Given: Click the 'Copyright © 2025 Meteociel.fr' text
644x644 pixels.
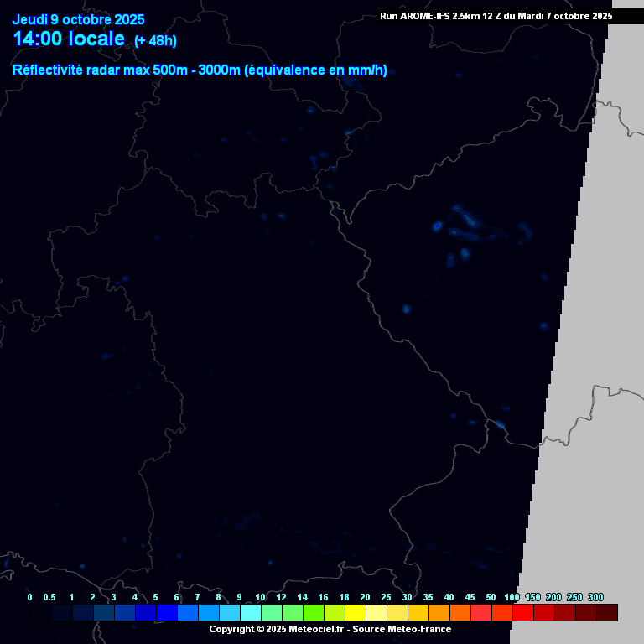Looking at the screenshot, I should tap(277, 629).
